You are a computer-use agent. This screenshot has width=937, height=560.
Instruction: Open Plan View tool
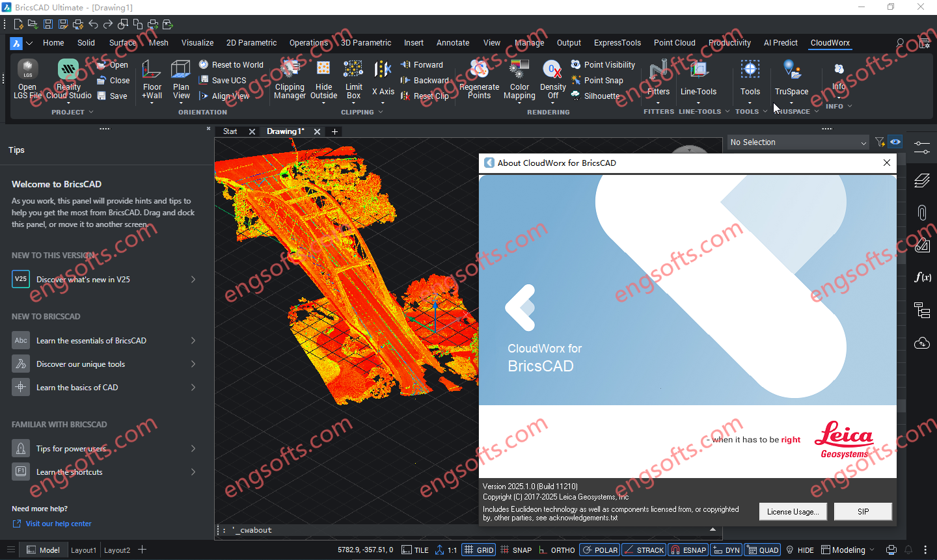[181, 79]
